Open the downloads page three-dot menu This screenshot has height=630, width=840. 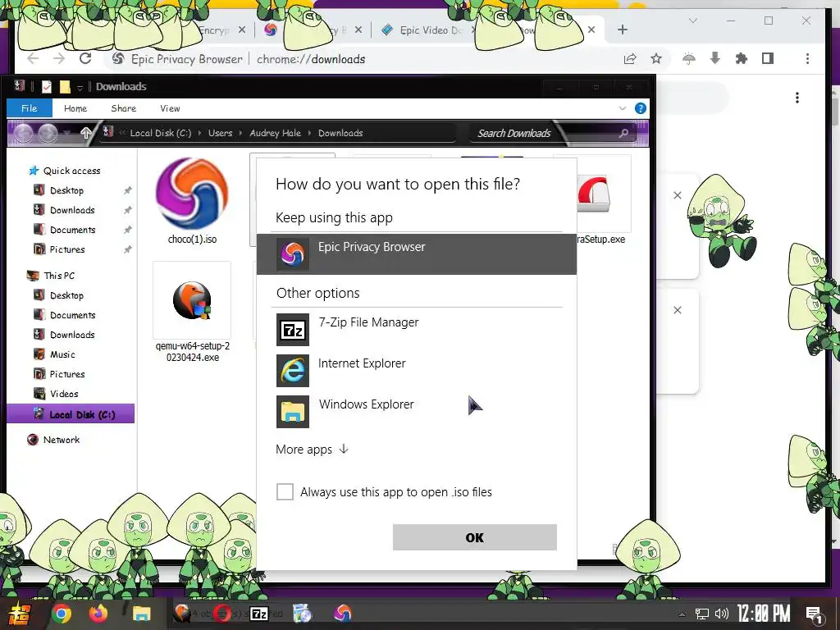tap(797, 98)
